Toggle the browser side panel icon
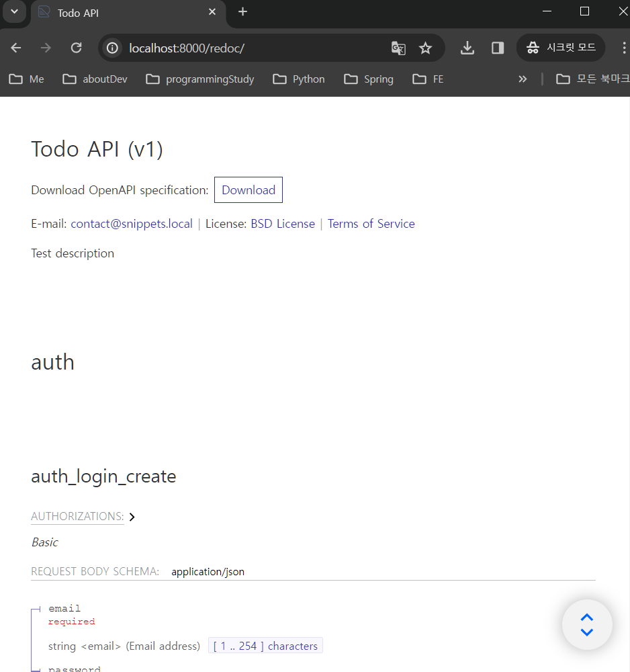 pyautogui.click(x=498, y=48)
